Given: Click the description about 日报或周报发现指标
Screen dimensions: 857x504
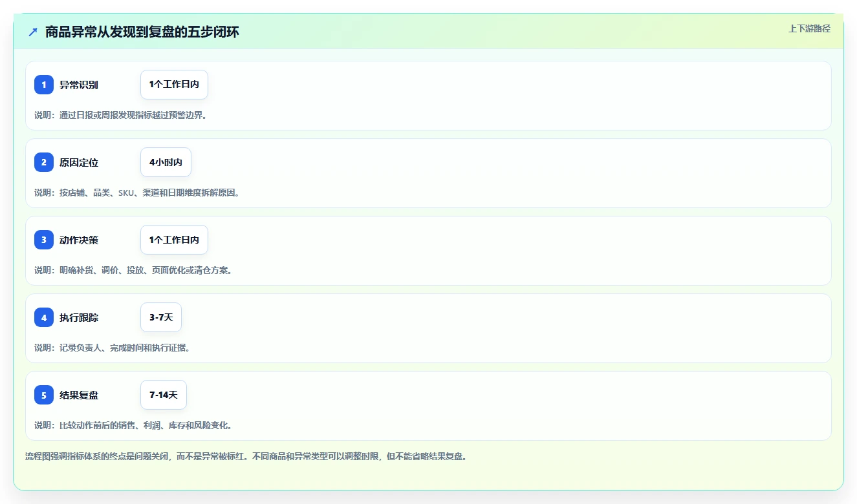Looking at the screenshot, I should point(121,115).
